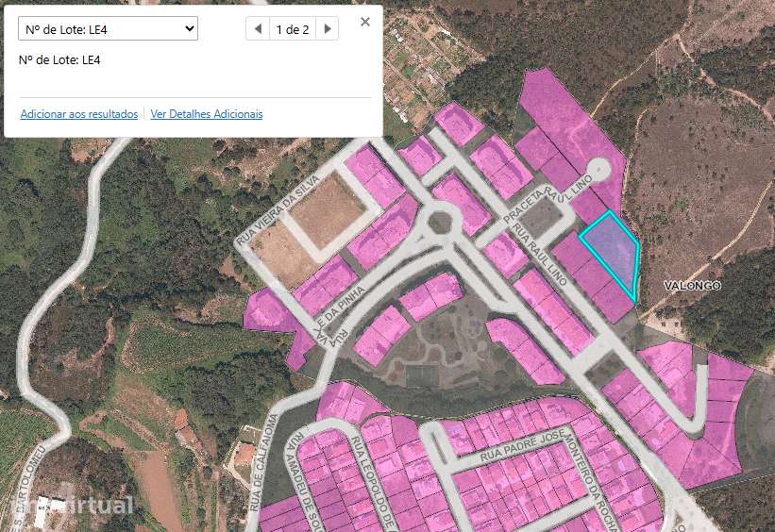This screenshot has height=532, width=775.
Task: Click the Rua de Calfaioma street label
Action: [263, 463]
